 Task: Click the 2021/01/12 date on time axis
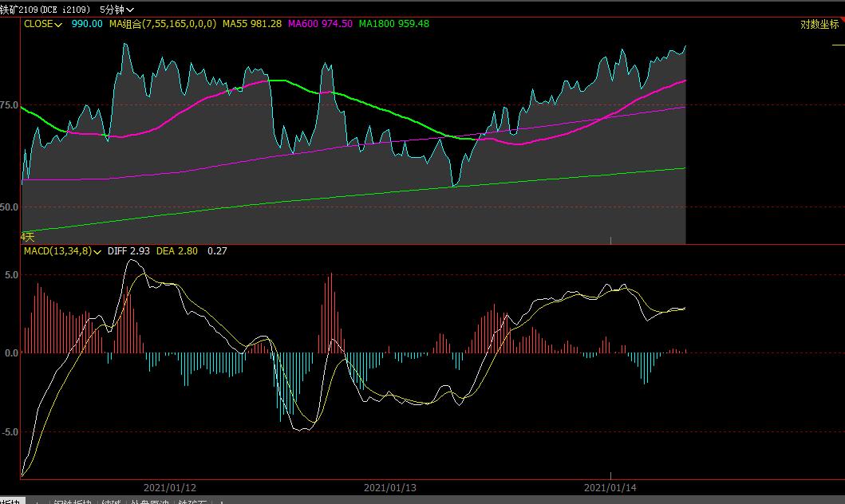click(170, 487)
